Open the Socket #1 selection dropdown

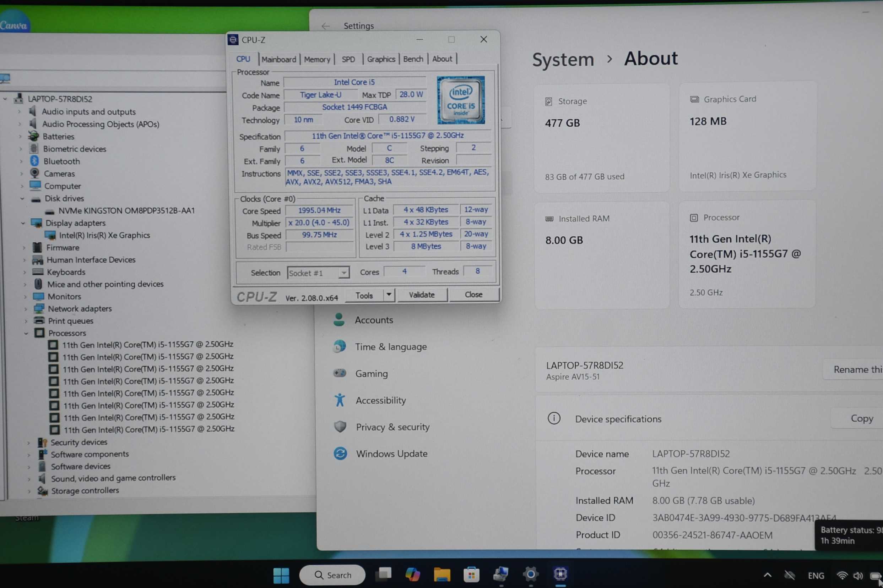343,273
